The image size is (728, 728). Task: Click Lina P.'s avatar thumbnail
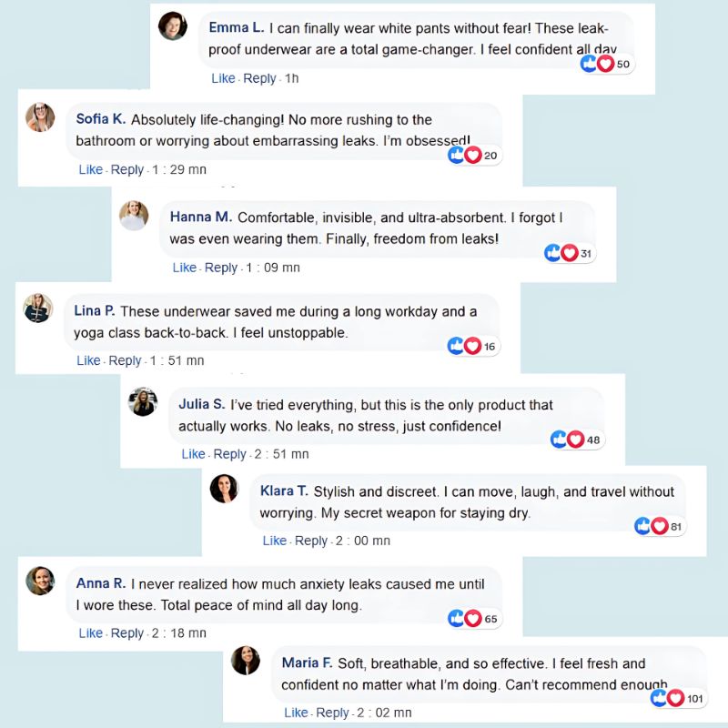pyautogui.click(x=37, y=308)
